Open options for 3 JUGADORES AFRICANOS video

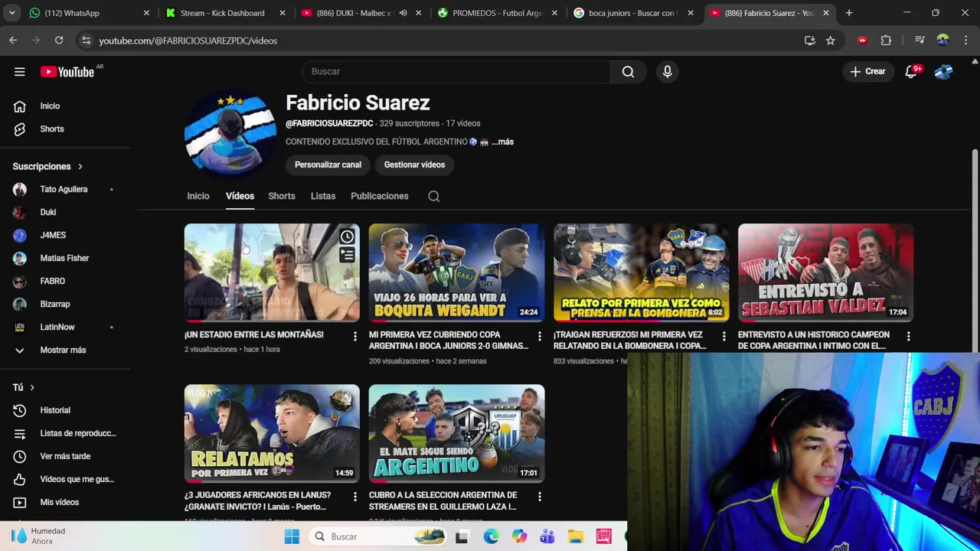tap(354, 497)
